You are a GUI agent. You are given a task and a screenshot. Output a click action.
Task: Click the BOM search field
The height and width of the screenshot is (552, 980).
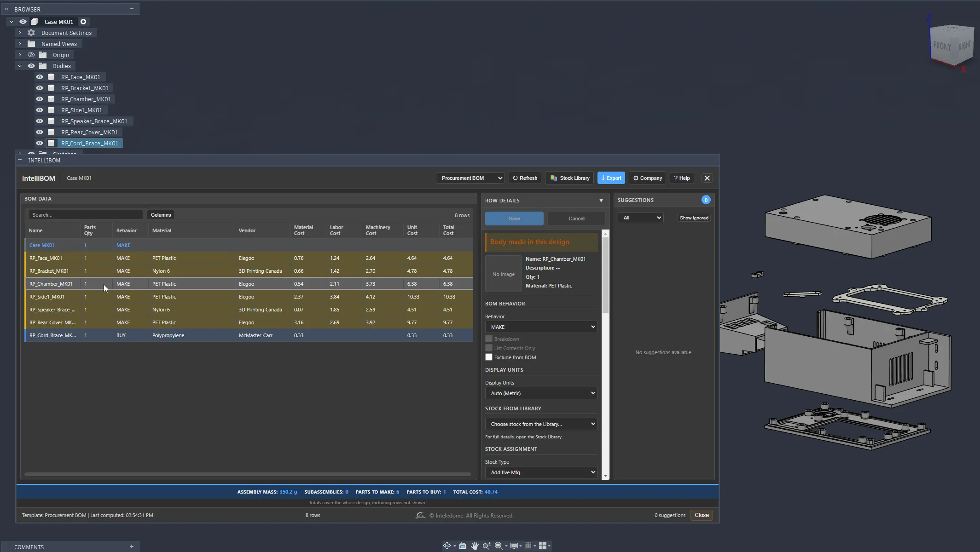click(x=85, y=215)
